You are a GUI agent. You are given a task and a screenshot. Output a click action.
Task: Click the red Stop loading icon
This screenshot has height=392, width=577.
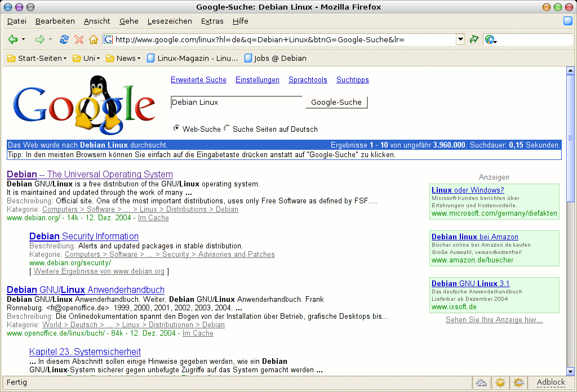[79, 39]
